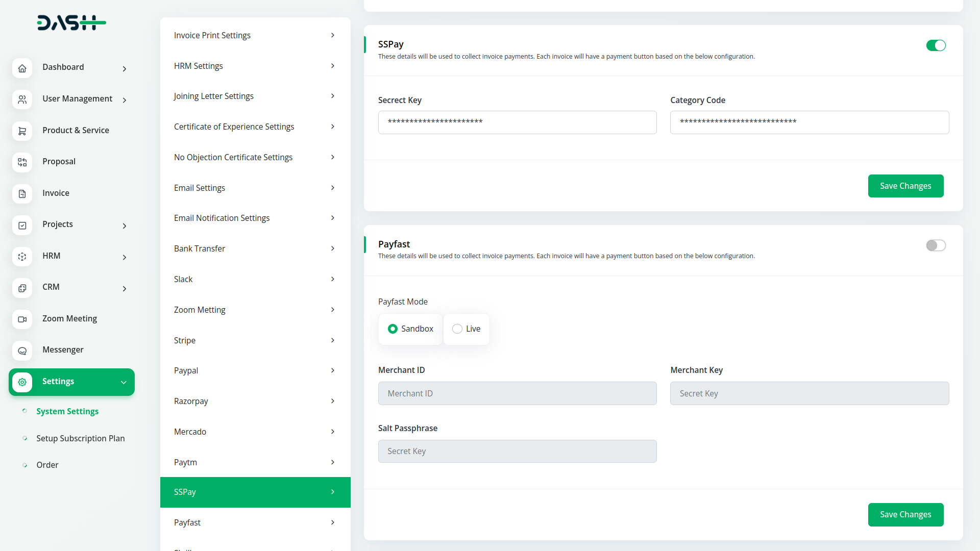
Task: Click the Product & Service cart icon
Action: click(22, 131)
